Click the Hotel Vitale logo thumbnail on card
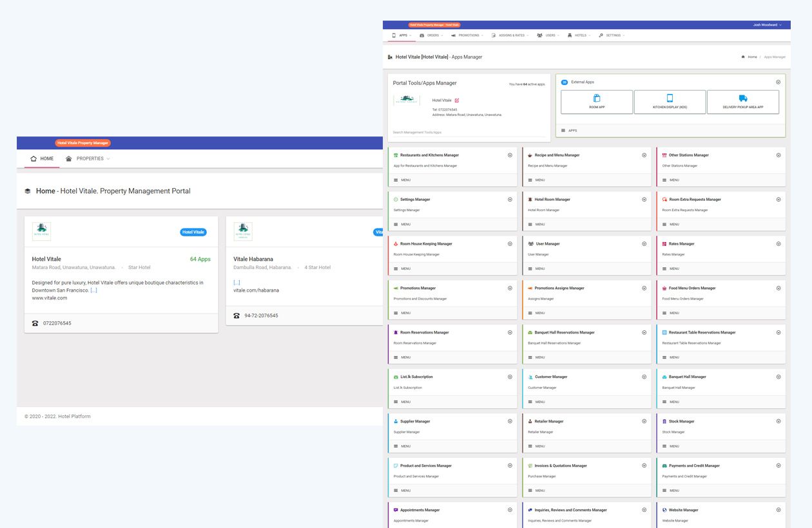The height and width of the screenshot is (528, 812). 41,232
